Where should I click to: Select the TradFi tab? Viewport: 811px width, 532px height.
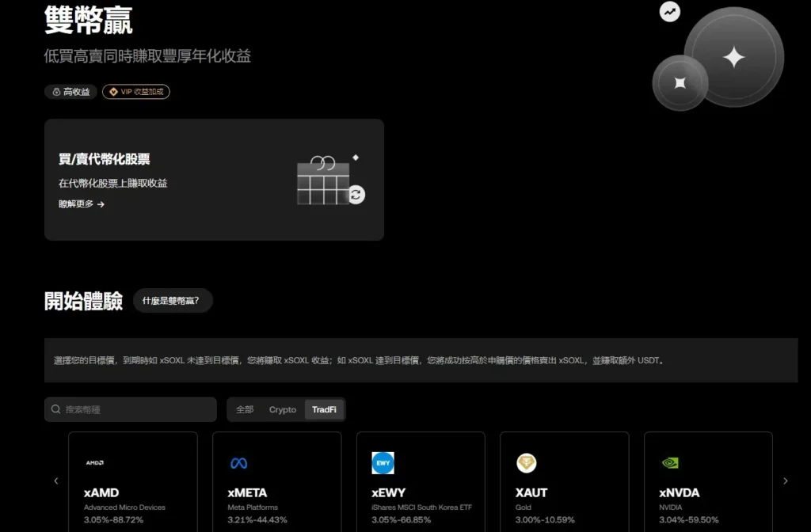coord(324,409)
